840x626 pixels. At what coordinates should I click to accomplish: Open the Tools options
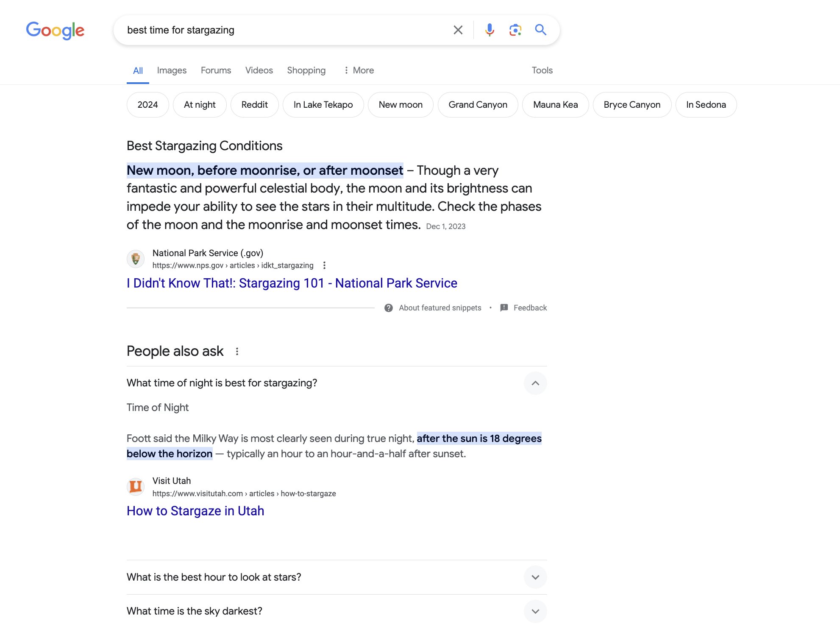pyautogui.click(x=542, y=70)
